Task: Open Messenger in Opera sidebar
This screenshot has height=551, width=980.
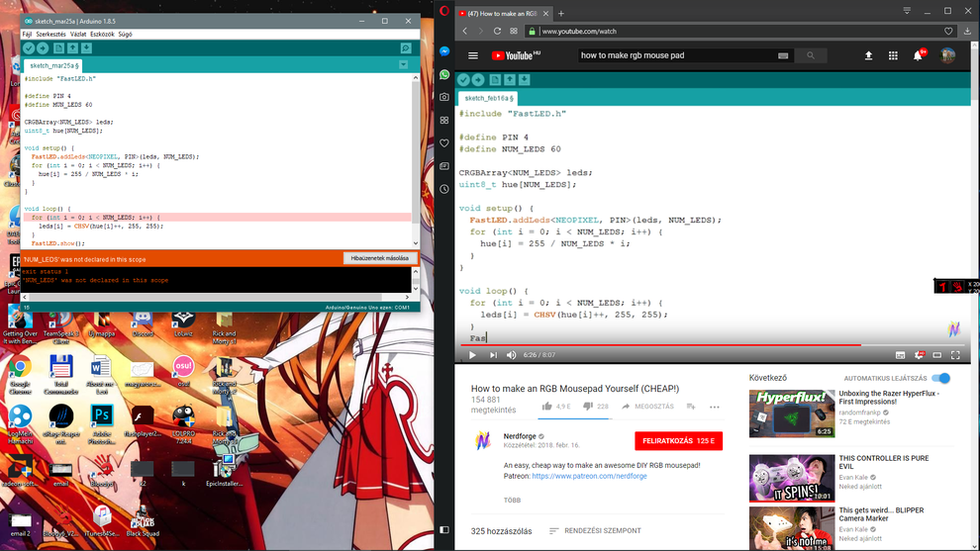Action: [x=444, y=51]
